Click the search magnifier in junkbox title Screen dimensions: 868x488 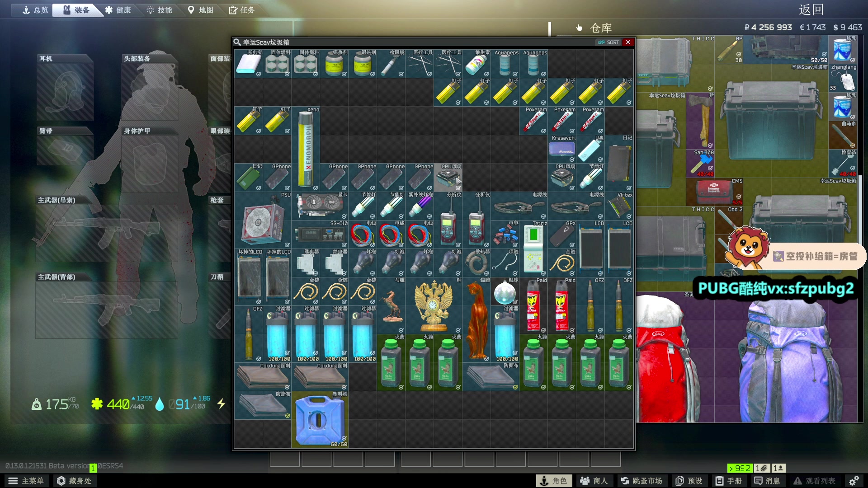point(237,42)
